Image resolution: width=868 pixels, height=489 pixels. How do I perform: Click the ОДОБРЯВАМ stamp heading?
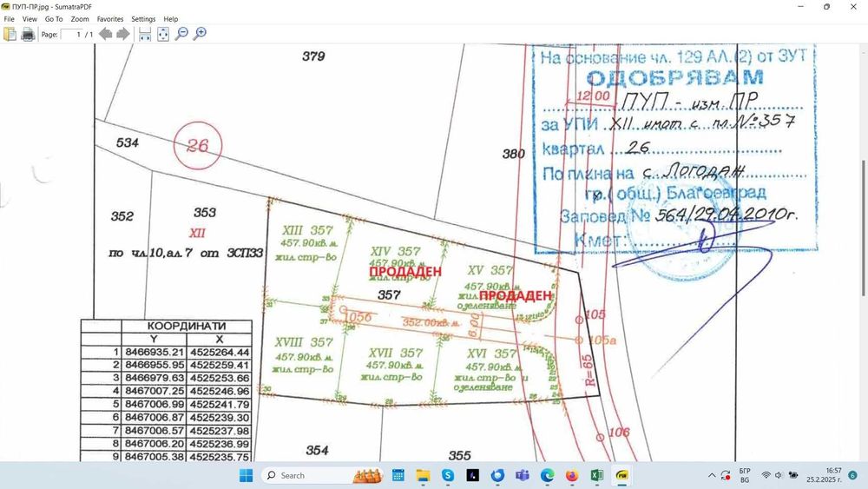(674, 77)
